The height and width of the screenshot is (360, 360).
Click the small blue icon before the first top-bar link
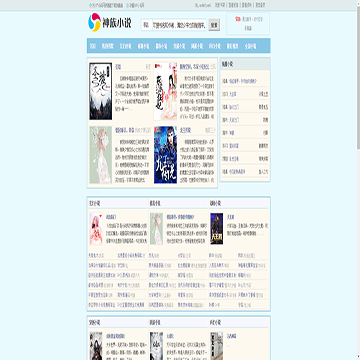coord(91,5)
